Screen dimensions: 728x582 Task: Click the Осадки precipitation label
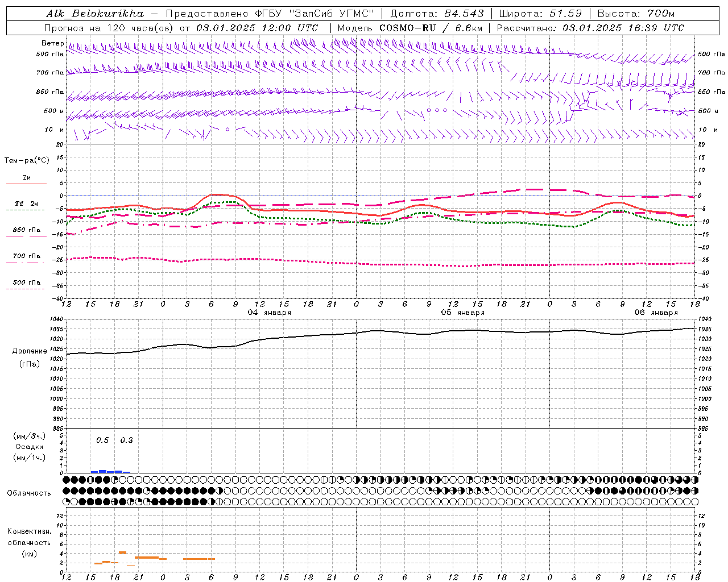coord(30,447)
